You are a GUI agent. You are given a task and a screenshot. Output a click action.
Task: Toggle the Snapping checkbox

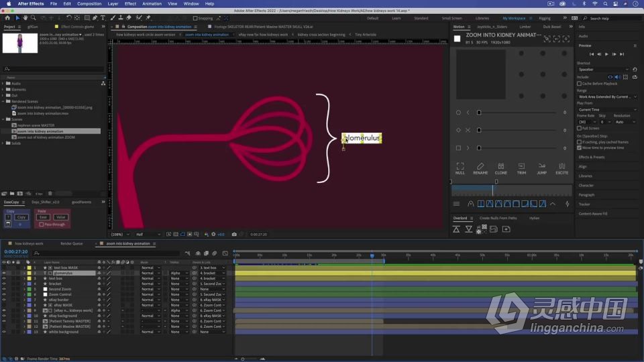tap(195, 18)
